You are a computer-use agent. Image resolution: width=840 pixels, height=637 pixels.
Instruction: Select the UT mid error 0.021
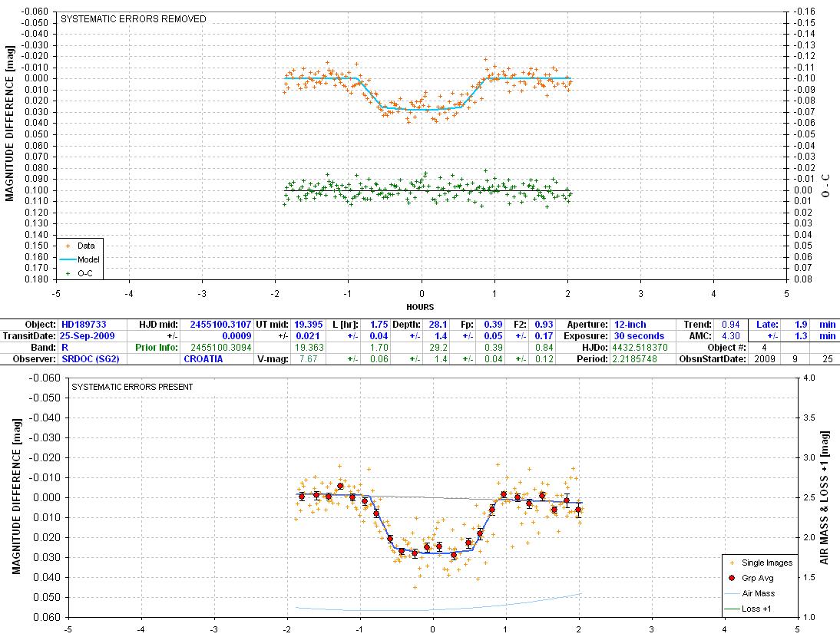click(308, 336)
